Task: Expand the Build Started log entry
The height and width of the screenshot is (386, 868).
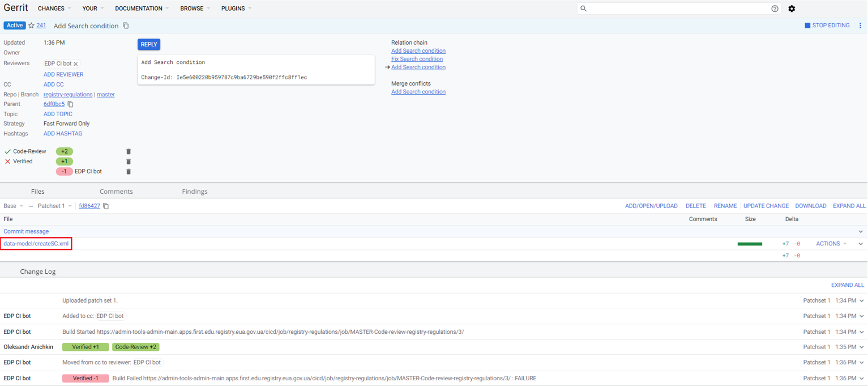Action: coord(862,332)
